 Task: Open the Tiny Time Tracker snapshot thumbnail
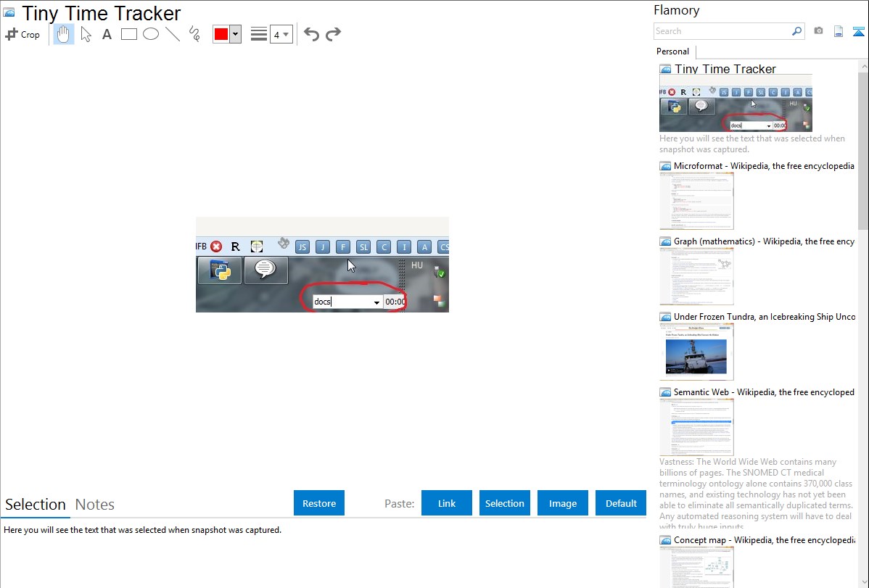coord(736,104)
